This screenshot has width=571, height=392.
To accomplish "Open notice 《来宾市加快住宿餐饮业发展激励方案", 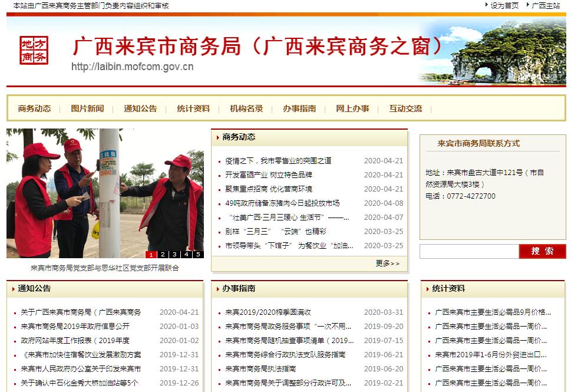I will (81, 354).
